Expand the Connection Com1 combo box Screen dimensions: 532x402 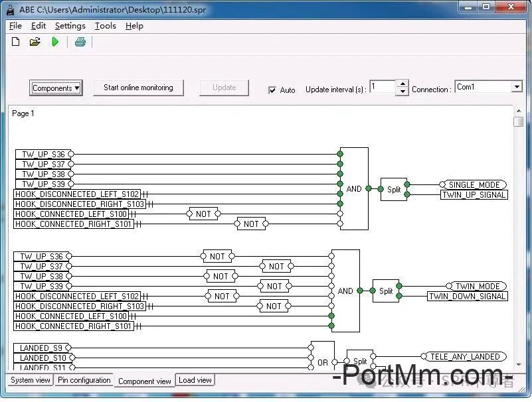(x=517, y=87)
